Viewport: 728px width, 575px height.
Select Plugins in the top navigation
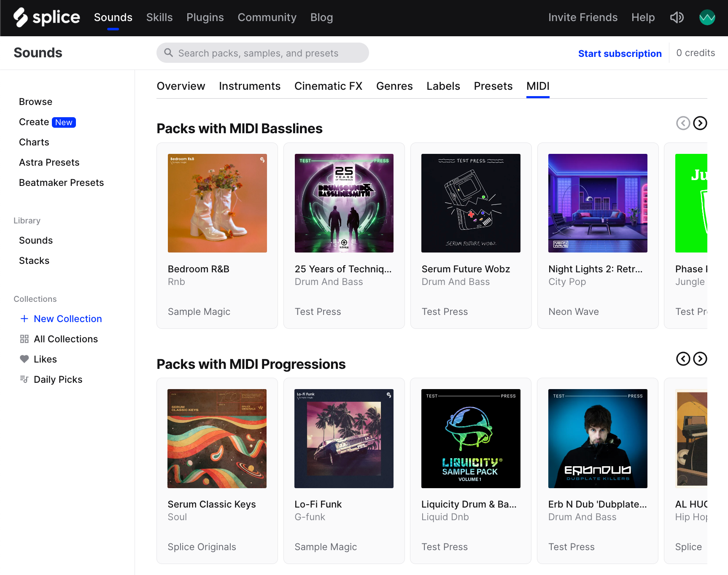tap(205, 17)
